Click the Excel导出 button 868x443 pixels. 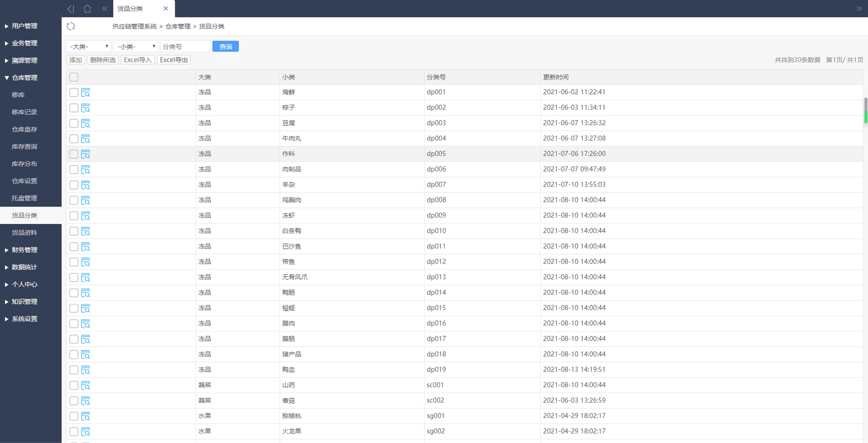pyautogui.click(x=174, y=60)
